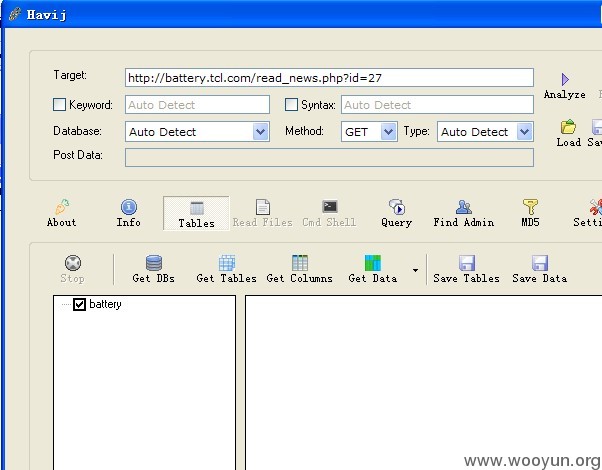Viewport: 602px width, 470px height.
Task: Open the Info panel icon
Action: [129, 207]
